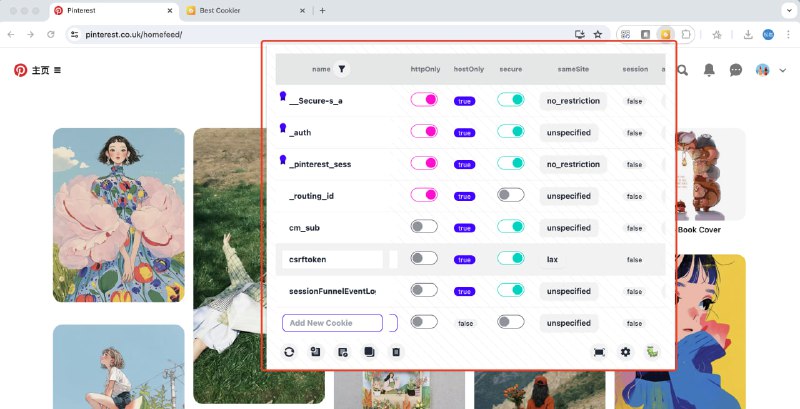
Task: Disable secure toggle for csrftoken cookie
Action: click(x=511, y=258)
